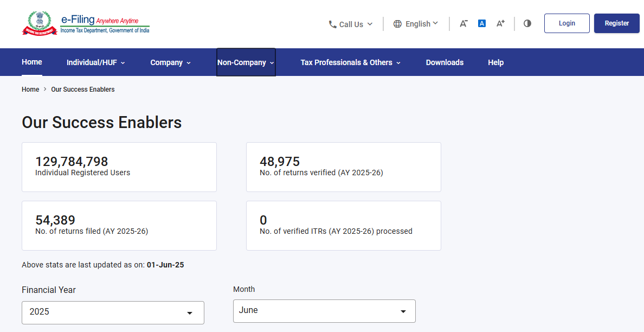
Task: Toggle high contrast mode icon
Action: click(x=527, y=23)
